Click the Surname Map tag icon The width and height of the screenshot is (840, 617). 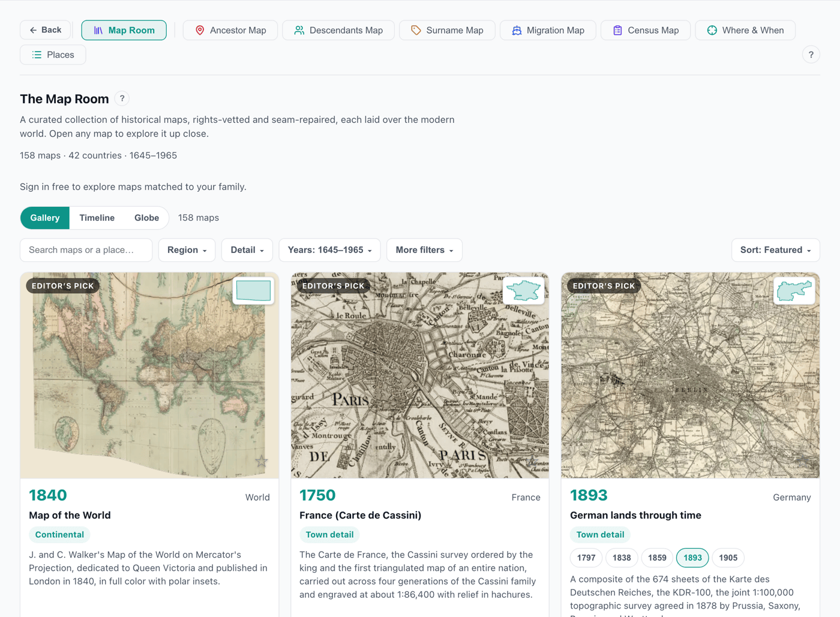pyautogui.click(x=416, y=30)
